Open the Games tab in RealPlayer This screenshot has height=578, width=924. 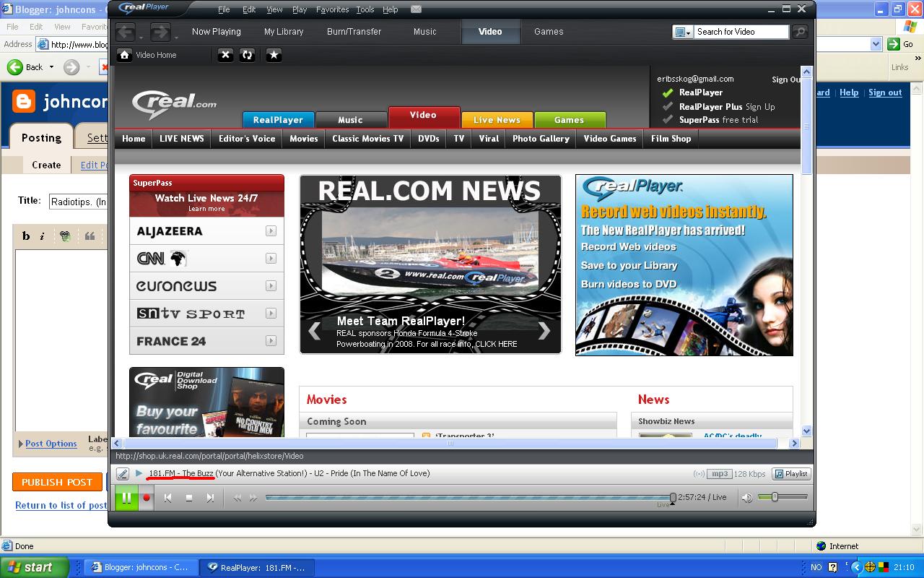[x=549, y=32]
